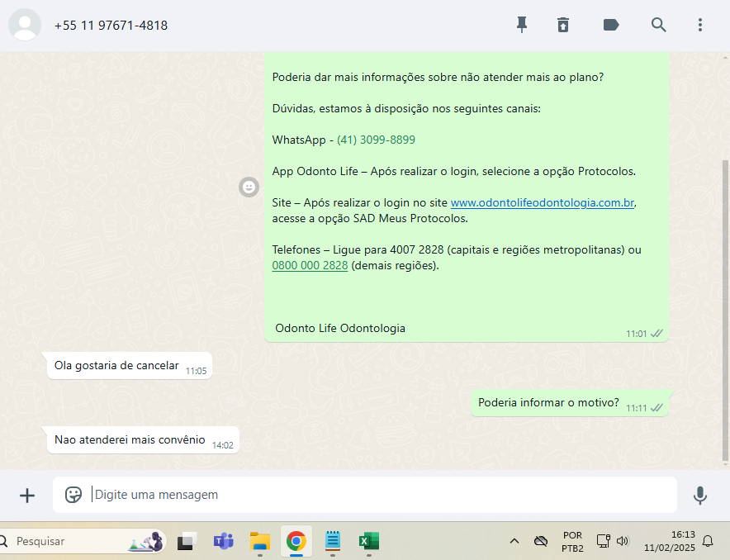Image resolution: width=730 pixels, height=560 pixels.
Task: Open Excel from the taskbar
Action: [x=369, y=541]
